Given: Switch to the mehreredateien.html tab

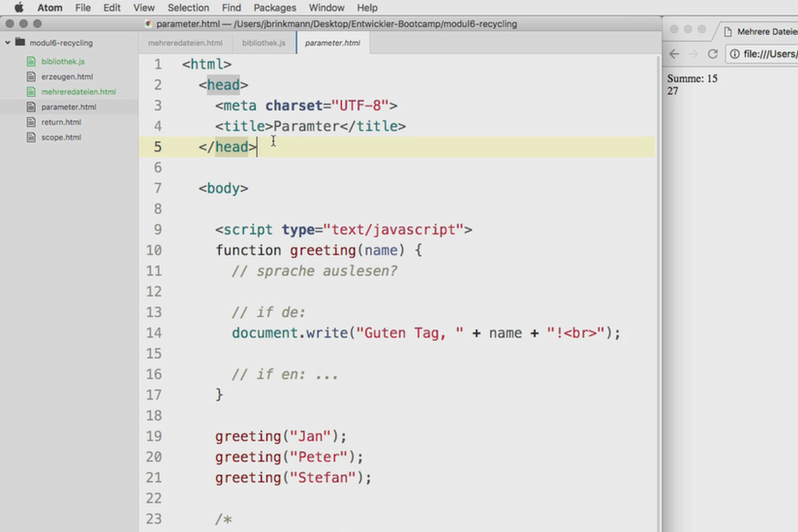Looking at the screenshot, I should tap(186, 43).
